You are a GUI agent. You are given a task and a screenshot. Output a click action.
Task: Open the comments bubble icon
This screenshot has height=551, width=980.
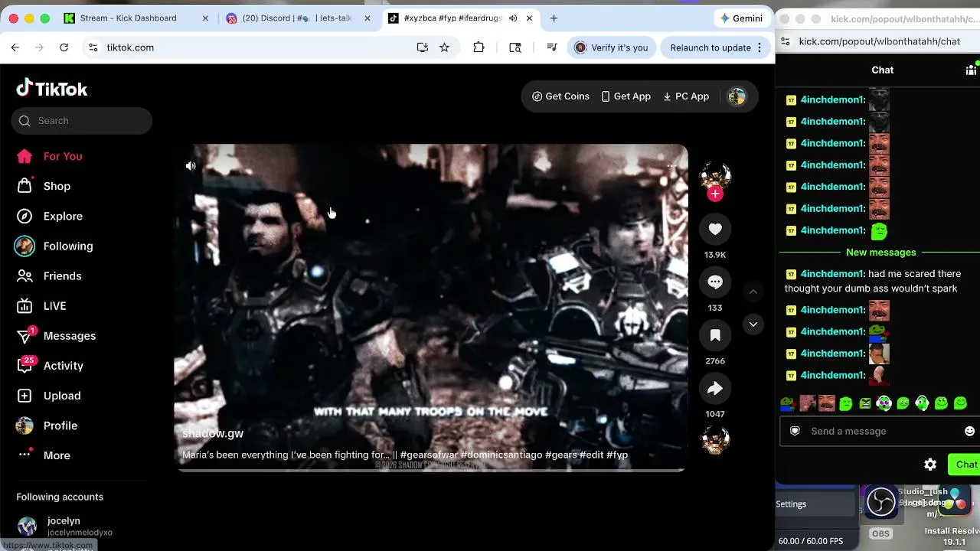coord(715,282)
